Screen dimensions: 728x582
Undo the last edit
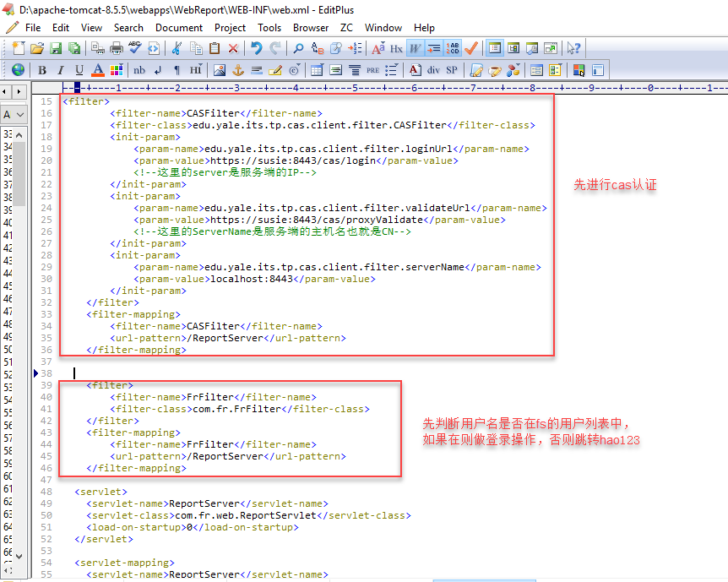(x=256, y=48)
